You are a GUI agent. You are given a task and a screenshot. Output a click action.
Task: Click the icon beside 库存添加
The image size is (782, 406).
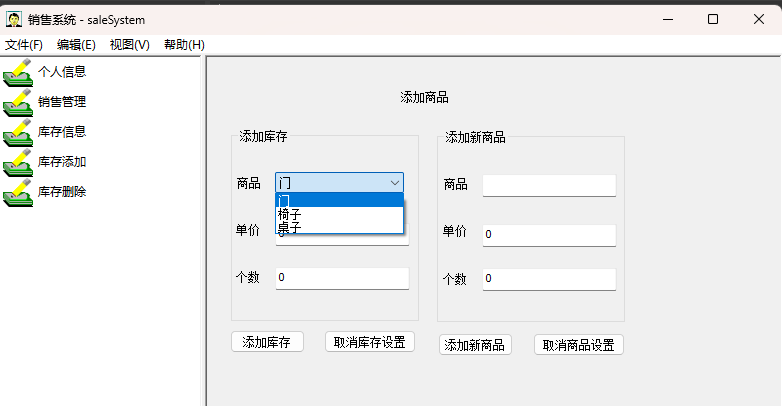click(x=18, y=163)
